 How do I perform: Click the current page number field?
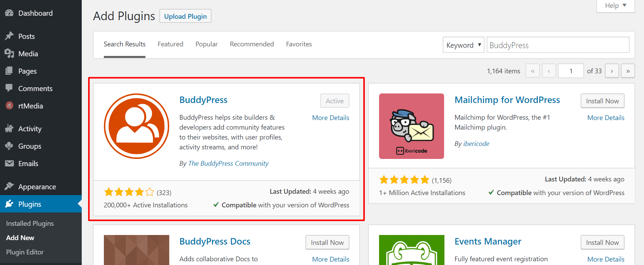571,71
